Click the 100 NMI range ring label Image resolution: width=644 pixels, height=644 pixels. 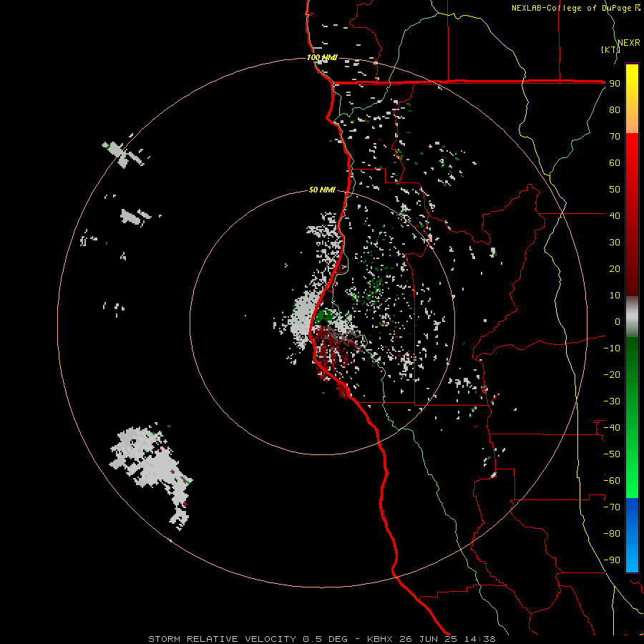click(322, 57)
